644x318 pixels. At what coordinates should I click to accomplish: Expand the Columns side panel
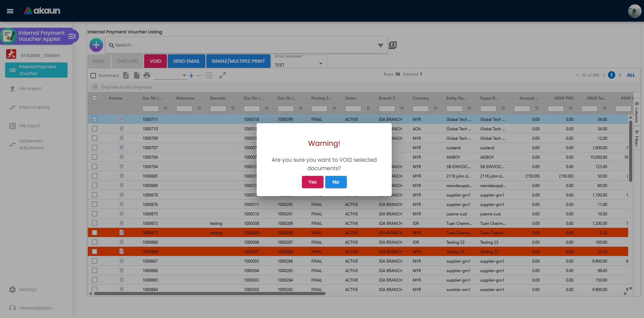click(637, 113)
